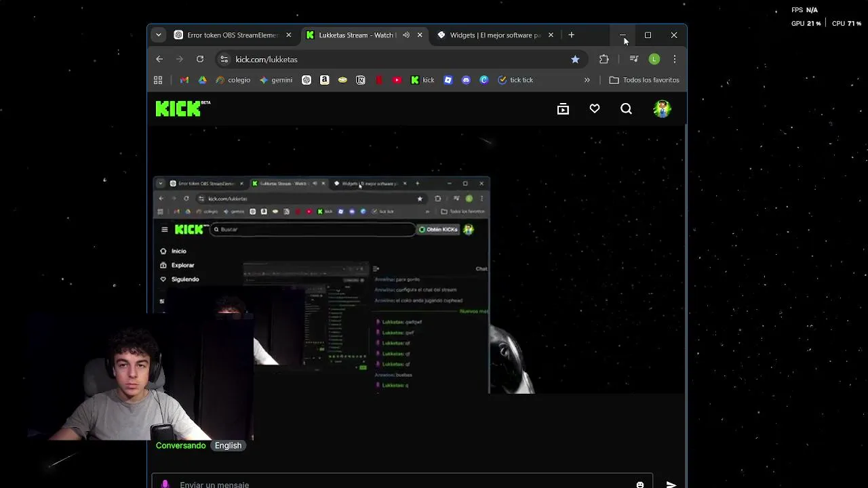Go back to previous page

(159, 60)
